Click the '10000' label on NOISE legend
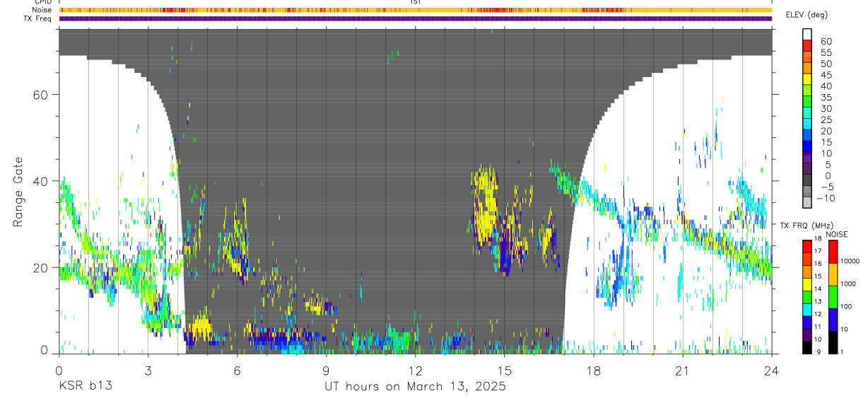This screenshot has width=868, height=401. [x=850, y=261]
